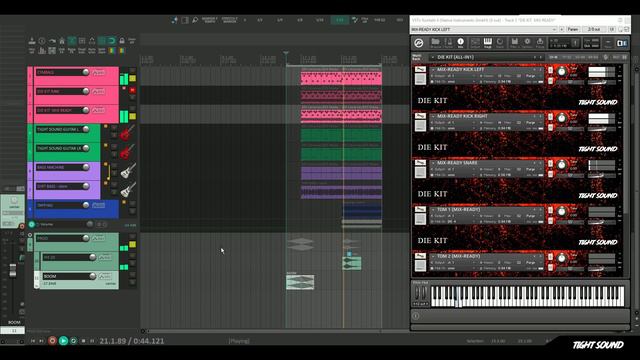The image size is (640, 360).
Task: Toggle the Kontakt Keyboard view icon
Action: click(488, 43)
